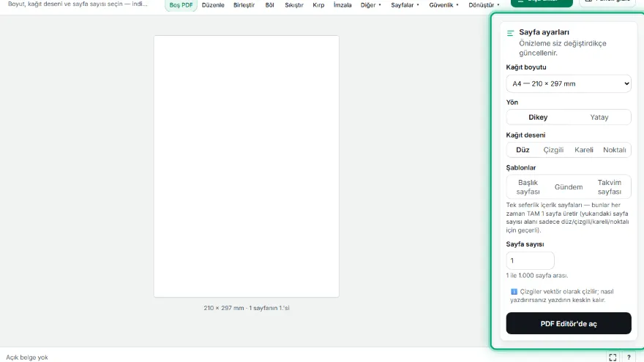Click the info icon beside Çizgiler note
The image size is (644, 362).
[x=514, y=291]
